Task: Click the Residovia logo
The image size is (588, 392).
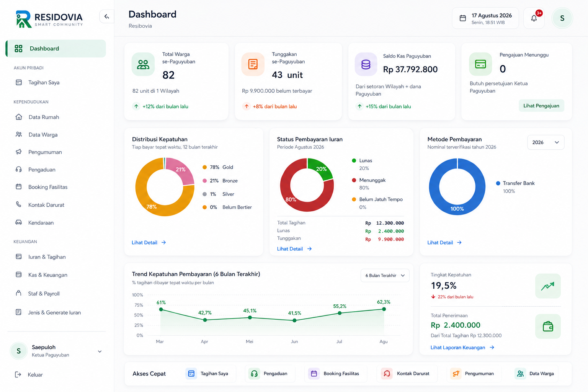Action: (49, 19)
